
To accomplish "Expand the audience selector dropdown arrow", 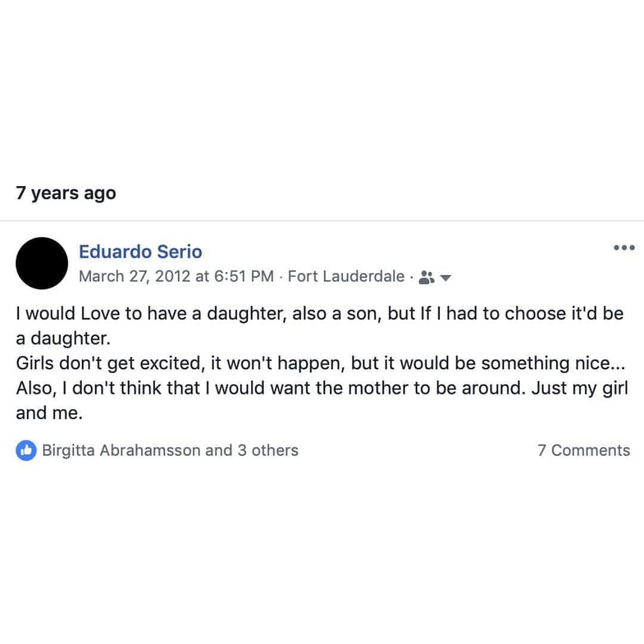I will coord(445,278).
